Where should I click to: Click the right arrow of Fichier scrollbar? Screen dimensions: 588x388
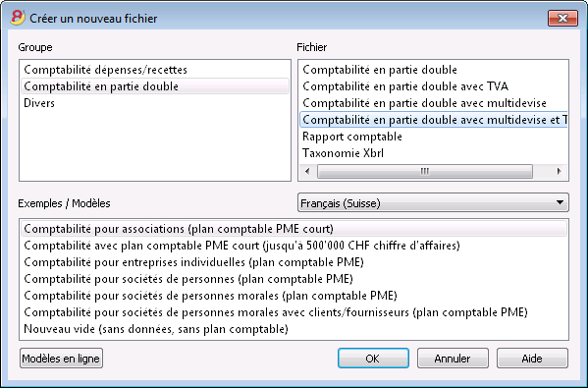tap(560, 172)
